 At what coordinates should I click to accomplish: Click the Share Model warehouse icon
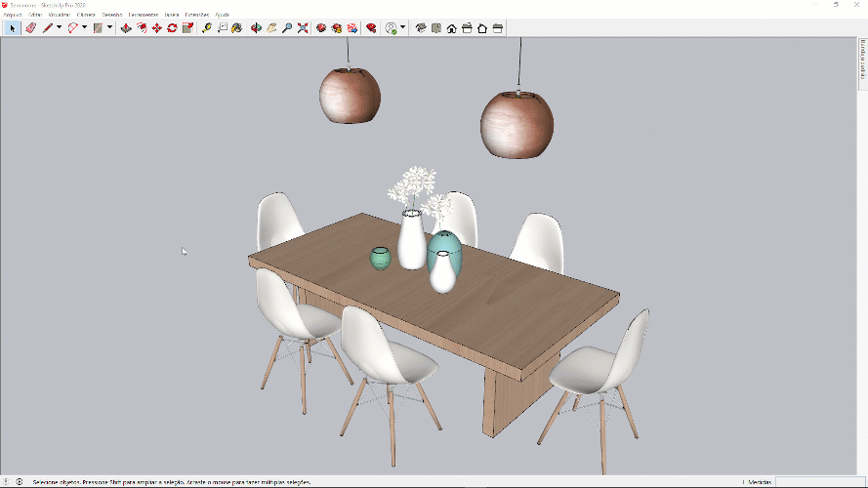click(x=337, y=28)
